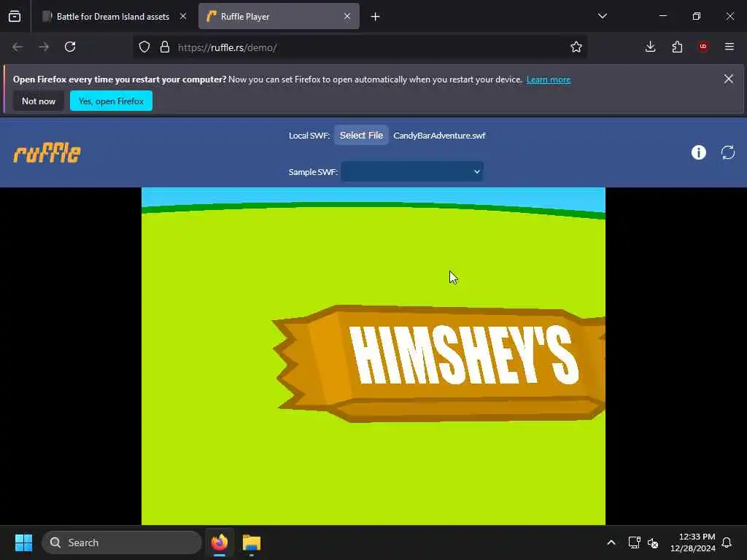
Task: Click the CandyBarAdventure.swf filename text
Action: (x=439, y=136)
